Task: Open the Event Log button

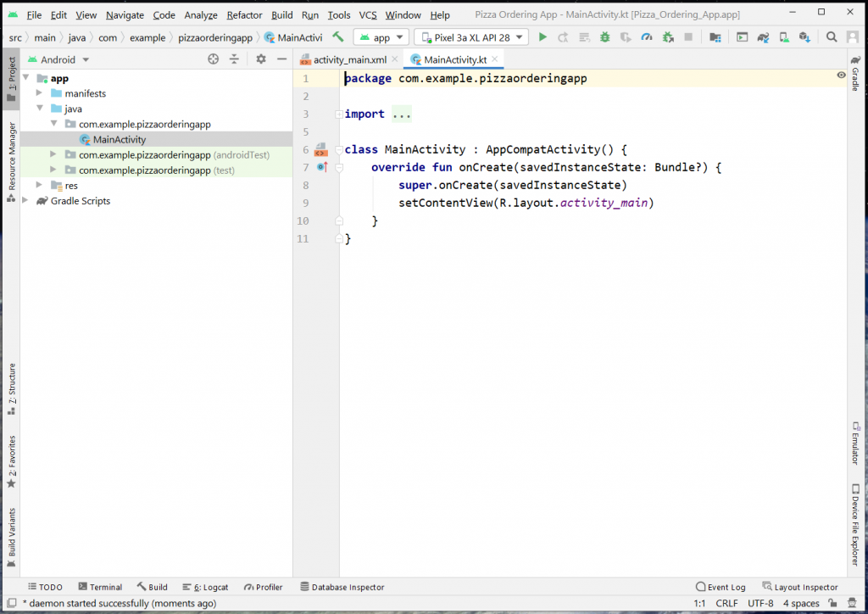Action: [721, 587]
